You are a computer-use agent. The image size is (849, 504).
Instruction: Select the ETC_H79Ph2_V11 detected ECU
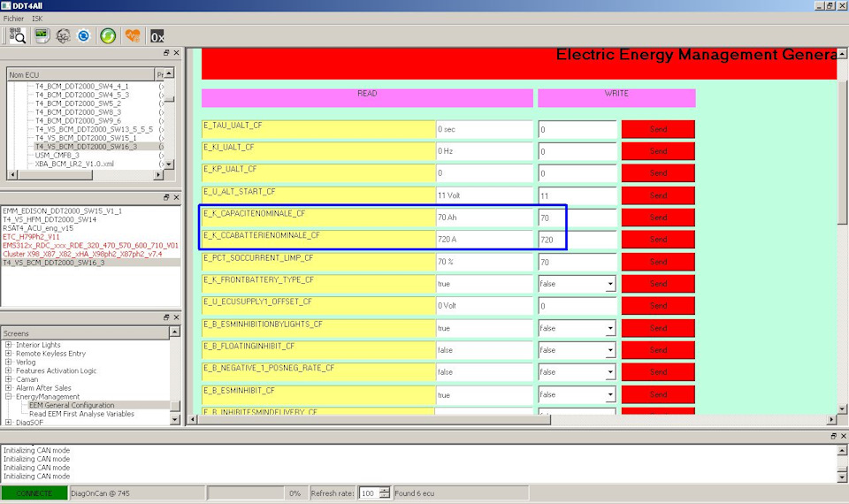click(31, 237)
